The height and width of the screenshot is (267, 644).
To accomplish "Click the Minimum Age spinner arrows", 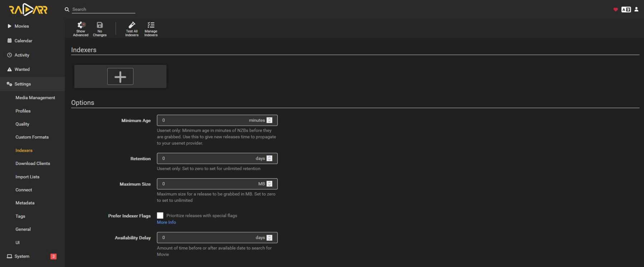I will point(269,120).
